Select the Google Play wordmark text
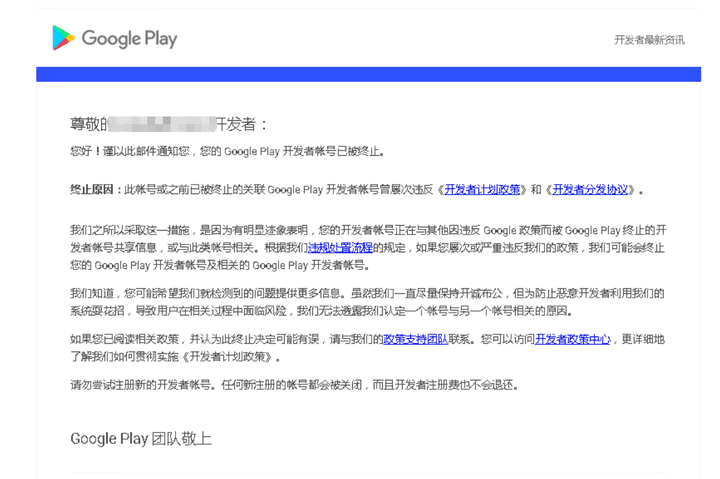This screenshot has width=720, height=479. [x=129, y=39]
